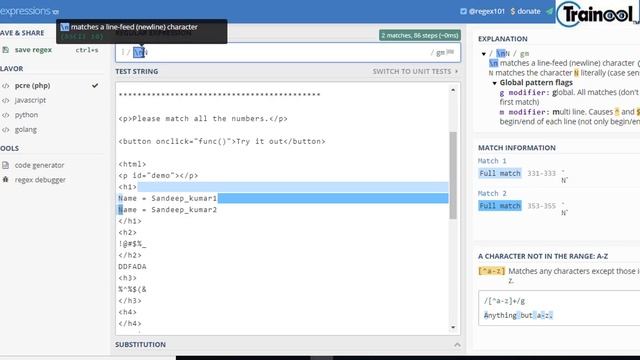
Task: Open save regex option
Action: point(33,50)
